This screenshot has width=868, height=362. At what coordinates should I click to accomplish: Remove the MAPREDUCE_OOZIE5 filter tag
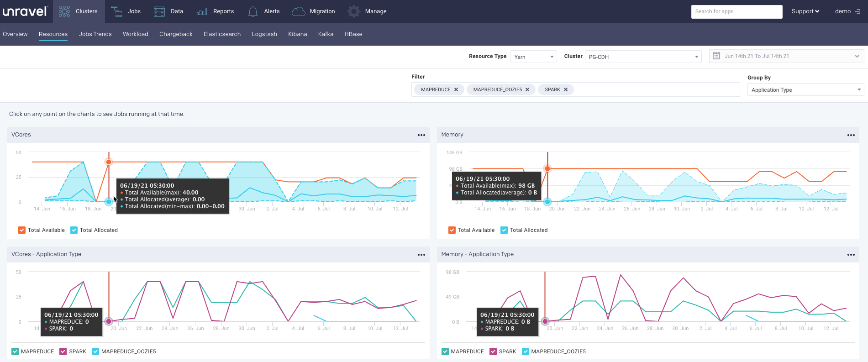527,89
